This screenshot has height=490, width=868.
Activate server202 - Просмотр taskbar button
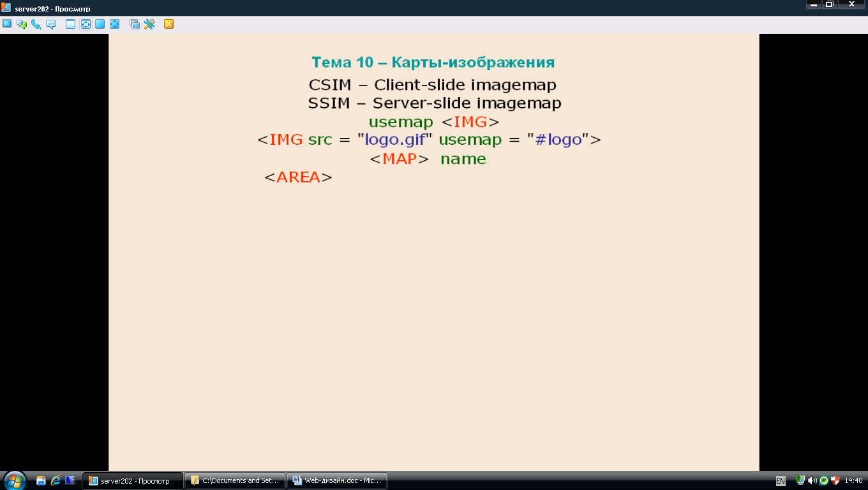pyautogui.click(x=133, y=480)
